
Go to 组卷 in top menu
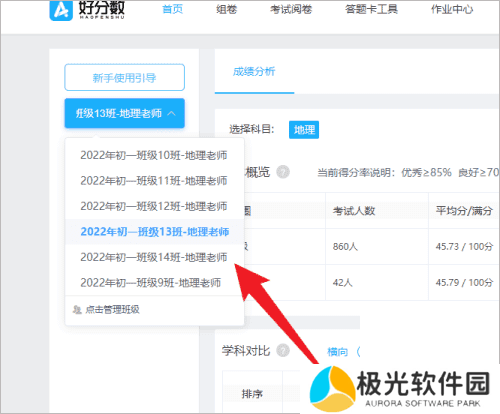[x=227, y=9]
